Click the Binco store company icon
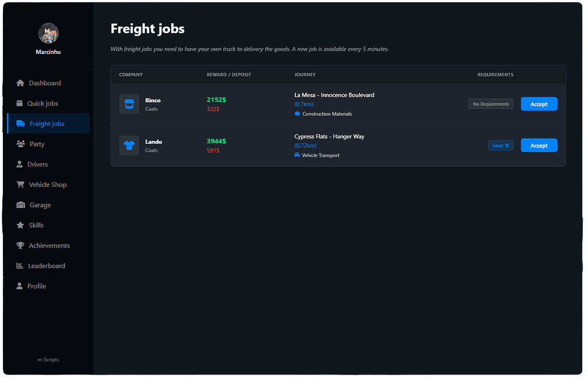This screenshot has width=588, height=379. coord(129,104)
